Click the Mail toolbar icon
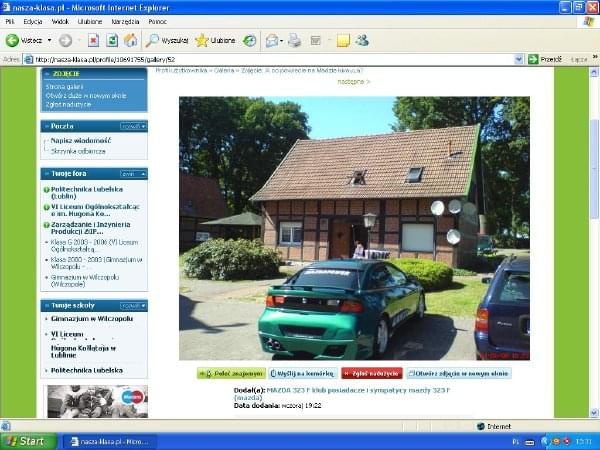This screenshot has width=600, height=450. point(272,41)
